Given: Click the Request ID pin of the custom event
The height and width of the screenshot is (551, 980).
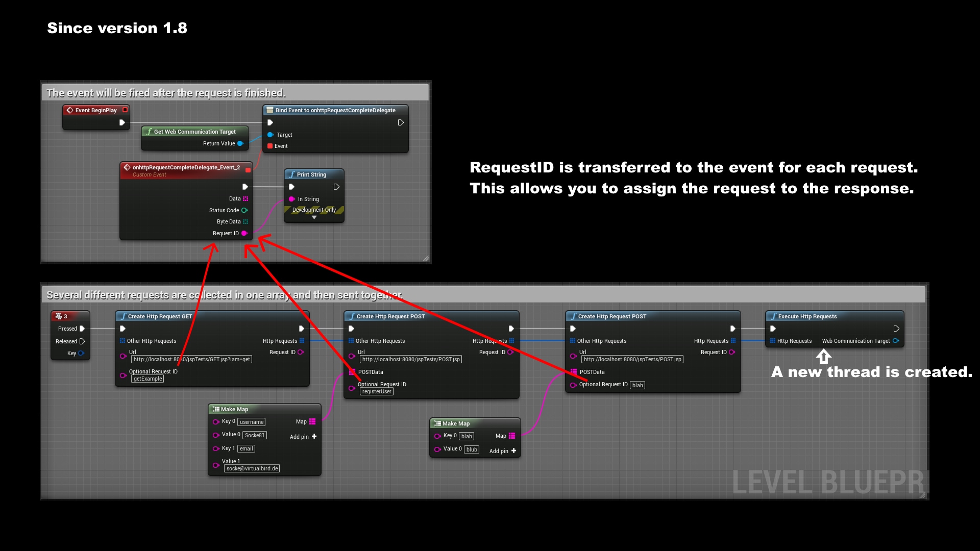Looking at the screenshot, I should (244, 233).
